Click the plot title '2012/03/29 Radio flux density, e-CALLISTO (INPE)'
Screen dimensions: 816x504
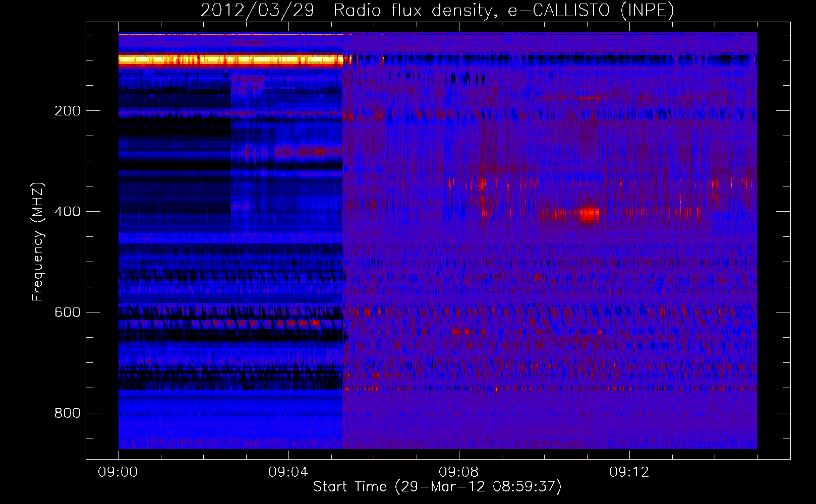437,10
